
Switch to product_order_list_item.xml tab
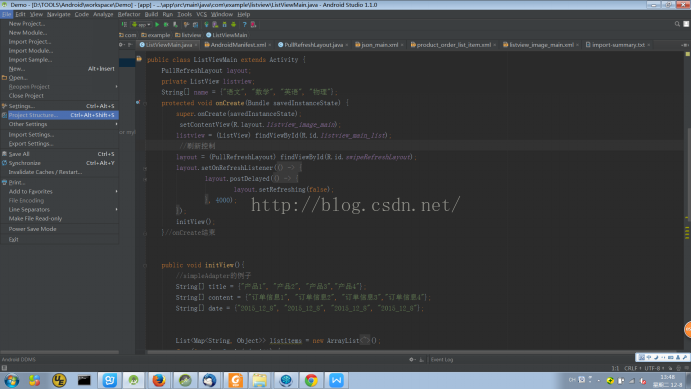453,45
